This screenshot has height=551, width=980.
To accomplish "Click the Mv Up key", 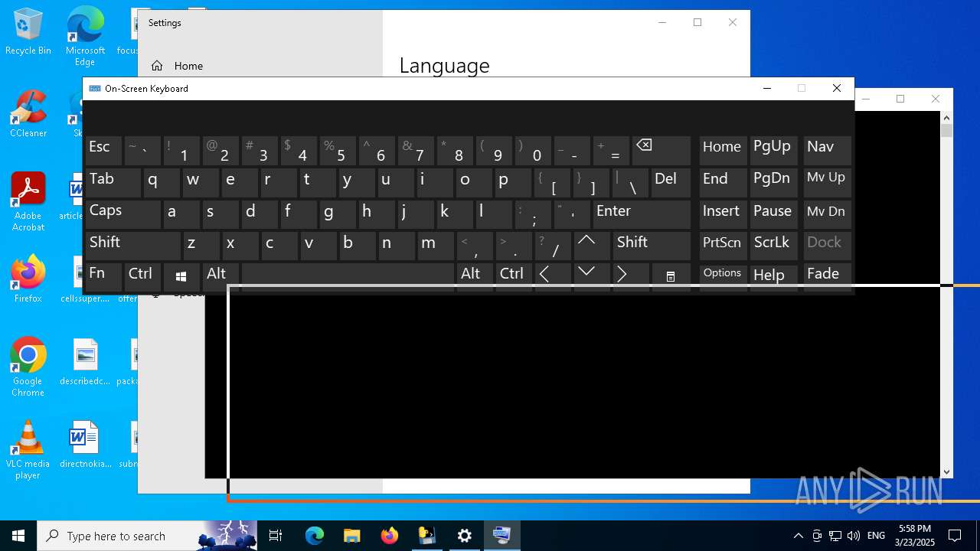I will 827,182.
